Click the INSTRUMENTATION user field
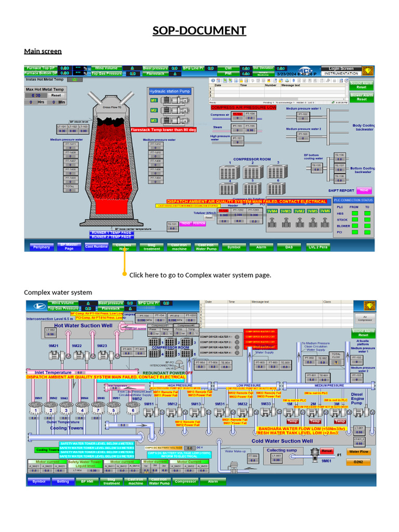The height and width of the screenshot is (532, 399). pyautogui.click(x=341, y=73)
